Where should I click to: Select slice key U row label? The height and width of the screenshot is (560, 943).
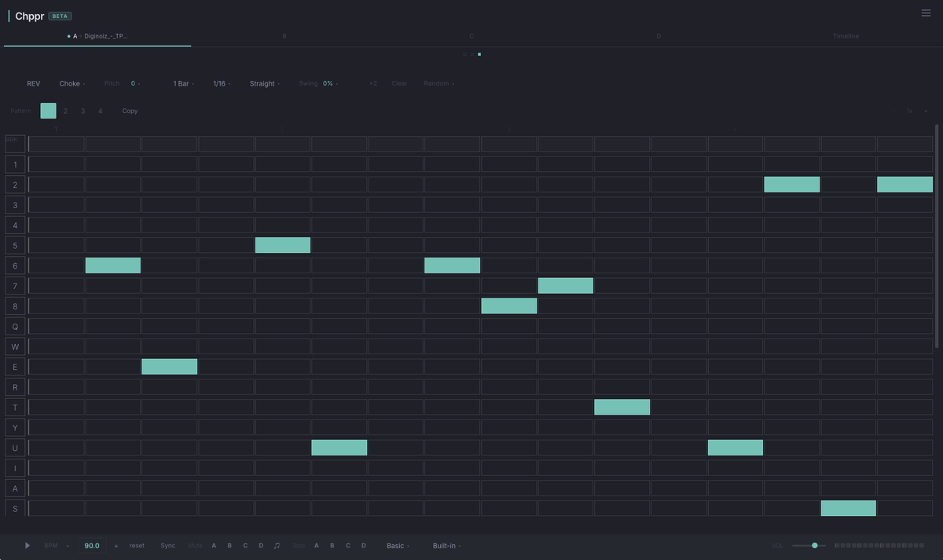pyautogui.click(x=15, y=448)
